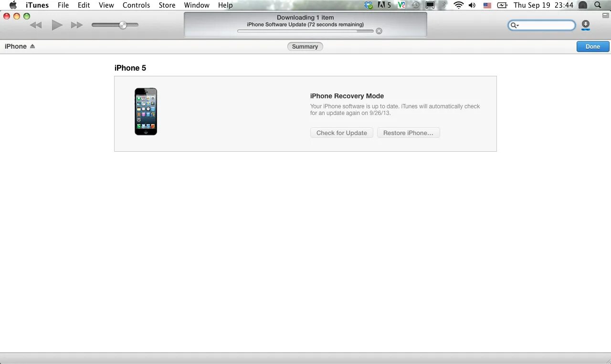The width and height of the screenshot is (611, 364).
Task: Click the download progress bar
Action: [x=305, y=31]
